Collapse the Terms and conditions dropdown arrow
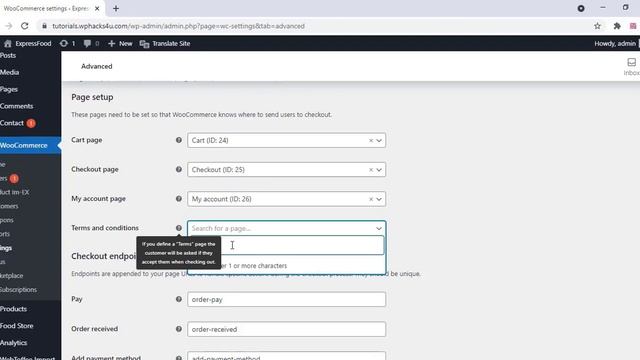The height and width of the screenshot is (360, 640). pos(379,229)
